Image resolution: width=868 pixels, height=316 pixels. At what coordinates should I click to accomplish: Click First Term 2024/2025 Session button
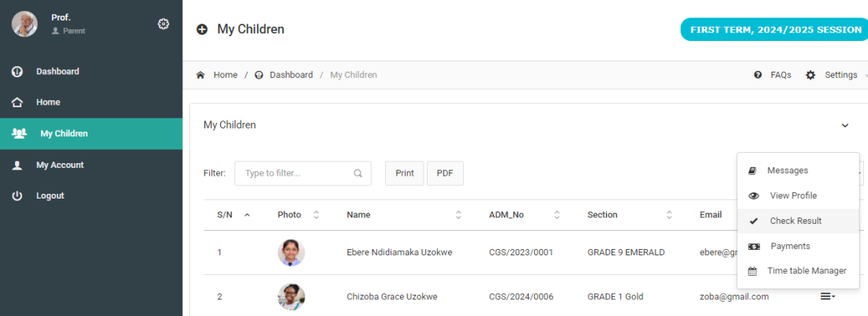(775, 29)
